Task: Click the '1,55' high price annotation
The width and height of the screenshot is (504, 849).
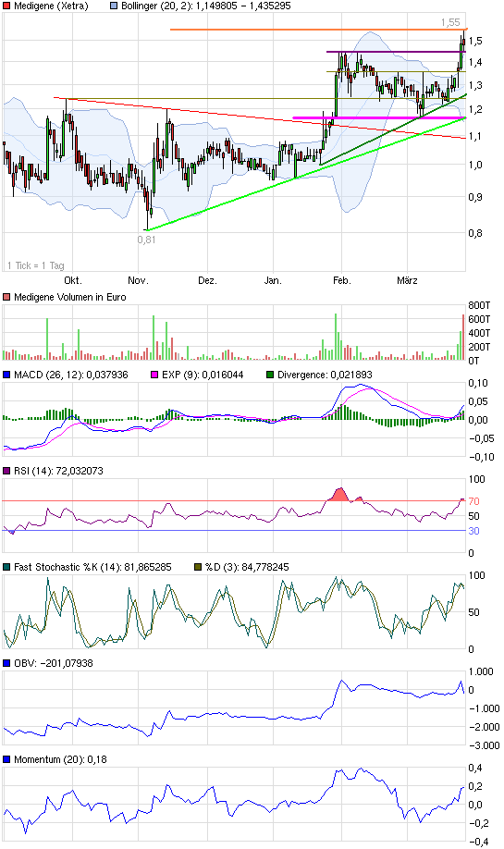Action: (x=449, y=22)
